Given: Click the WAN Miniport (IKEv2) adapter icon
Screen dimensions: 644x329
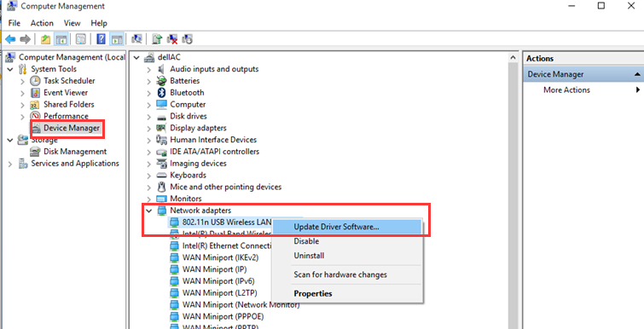Looking at the screenshot, I should tap(175, 258).
